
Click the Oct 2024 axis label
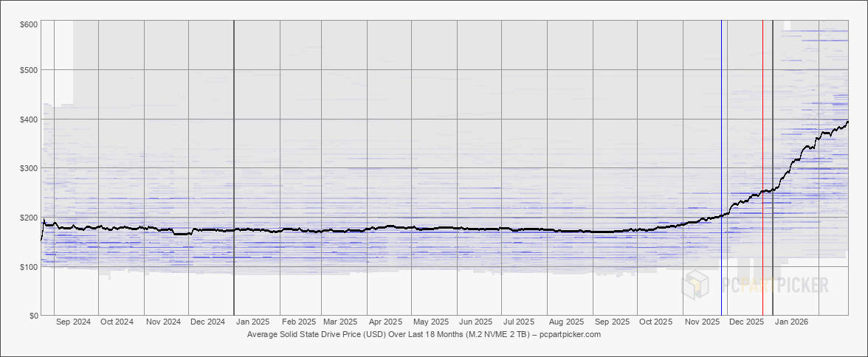[x=117, y=322]
